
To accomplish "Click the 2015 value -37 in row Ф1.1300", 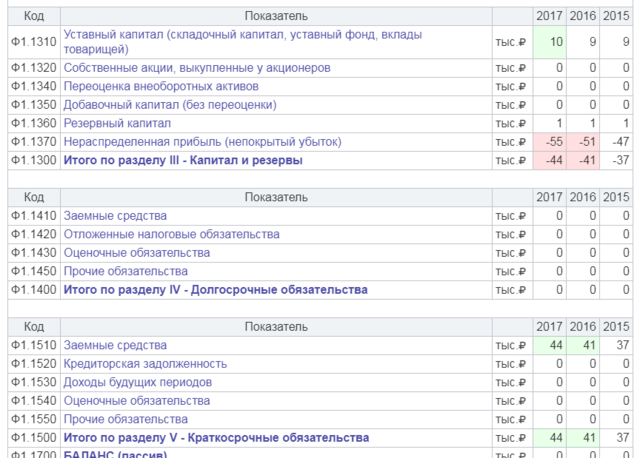I will (616, 160).
